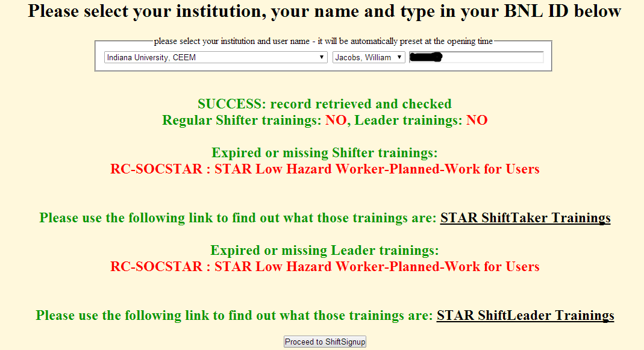
Task: Open the Jacobs, William user name dropdown
Action: (369, 57)
